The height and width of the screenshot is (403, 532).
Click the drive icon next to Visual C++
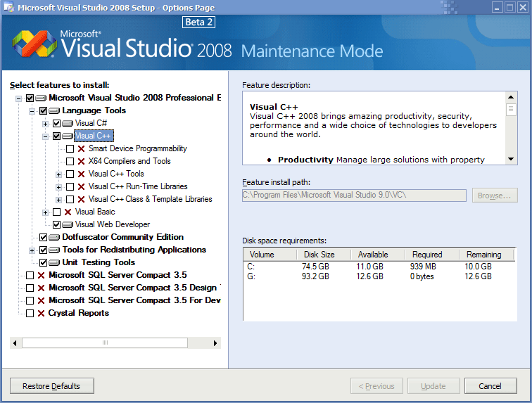68,136
